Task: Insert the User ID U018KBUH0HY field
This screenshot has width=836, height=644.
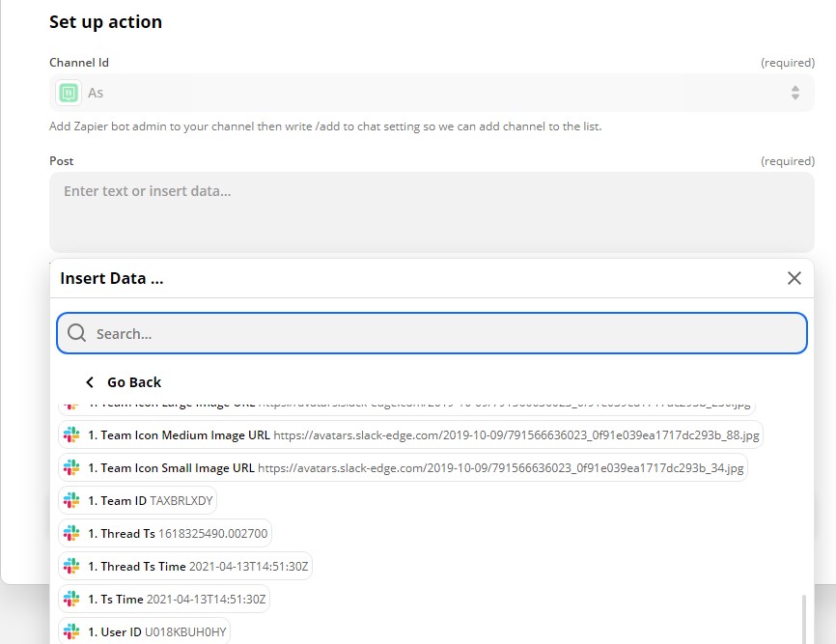Action: click(x=144, y=631)
